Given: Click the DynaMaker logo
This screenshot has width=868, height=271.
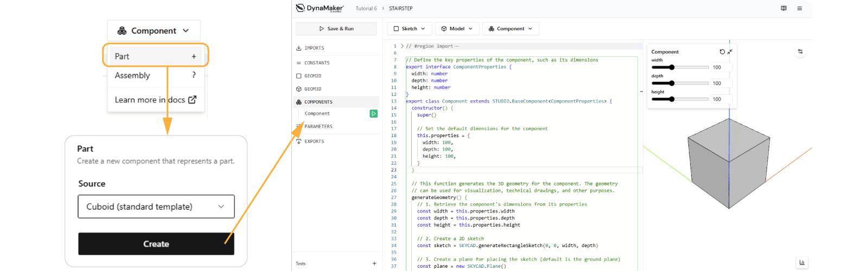Looking at the screenshot, I should (320, 8).
